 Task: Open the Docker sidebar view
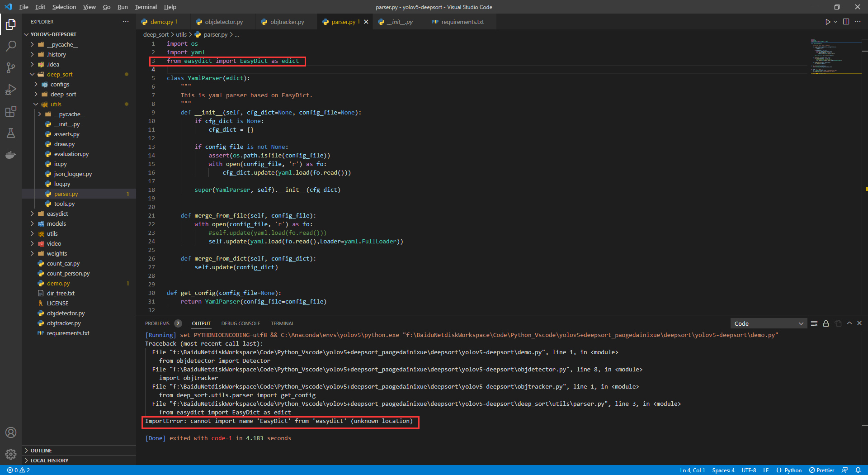[11, 155]
